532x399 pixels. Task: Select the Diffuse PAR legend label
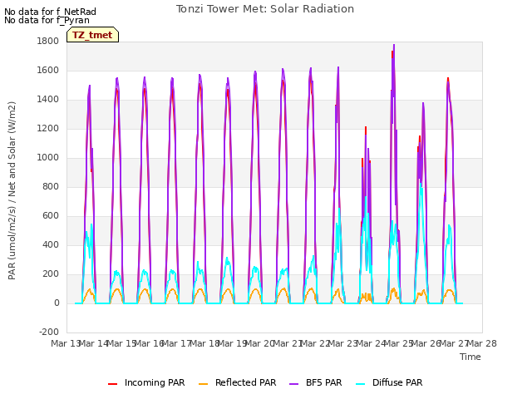coord(397,382)
